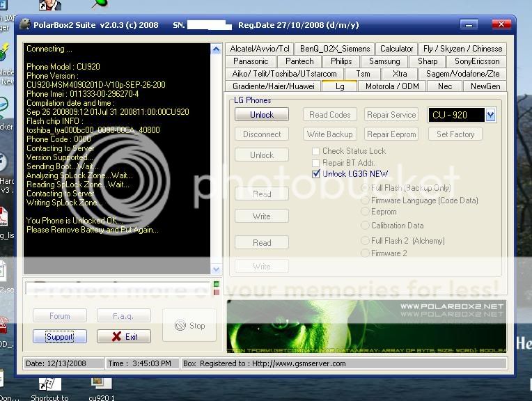Switch to the Tsm tab

tap(363, 74)
